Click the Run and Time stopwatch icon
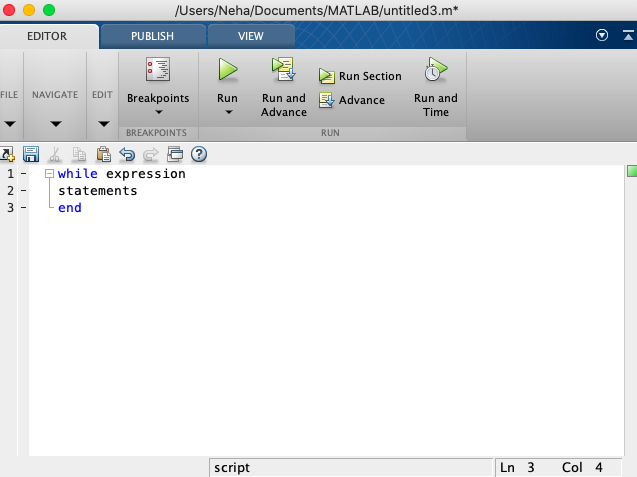Screen dimensions: 637x477 (x=436, y=69)
